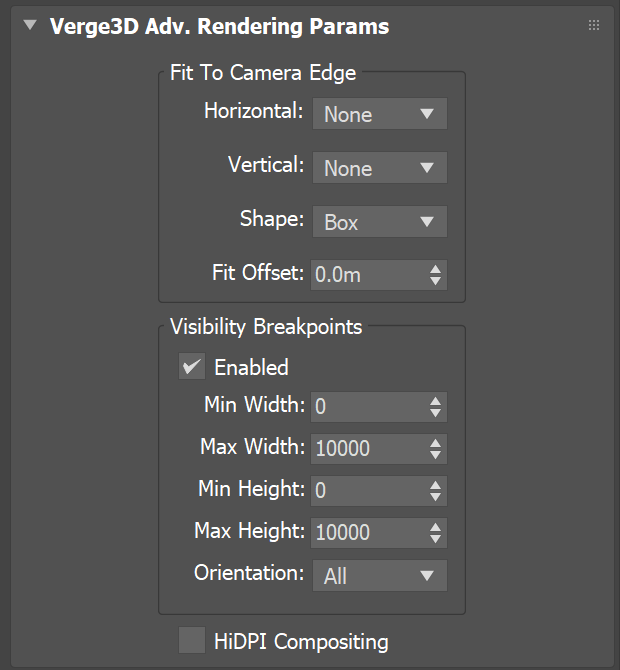Increase Min Width with spinner up arrow
Viewport: 620px width, 670px height.
pos(435,402)
